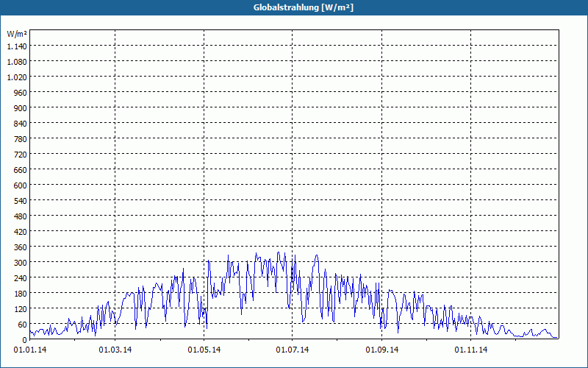Screen dimensions: 588x368
Task: Click the 0 y-axis origin label
Action: tap(25, 340)
